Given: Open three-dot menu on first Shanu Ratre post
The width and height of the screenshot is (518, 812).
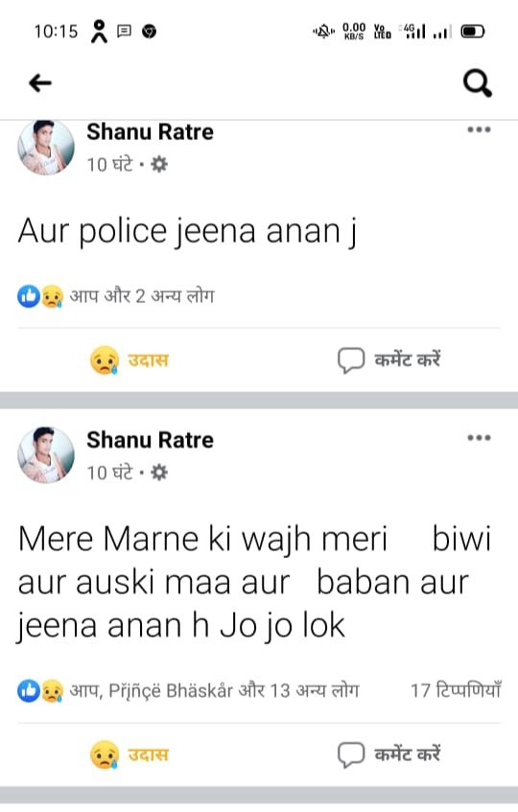Looking at the screenshot, I should tap(479, 129).
